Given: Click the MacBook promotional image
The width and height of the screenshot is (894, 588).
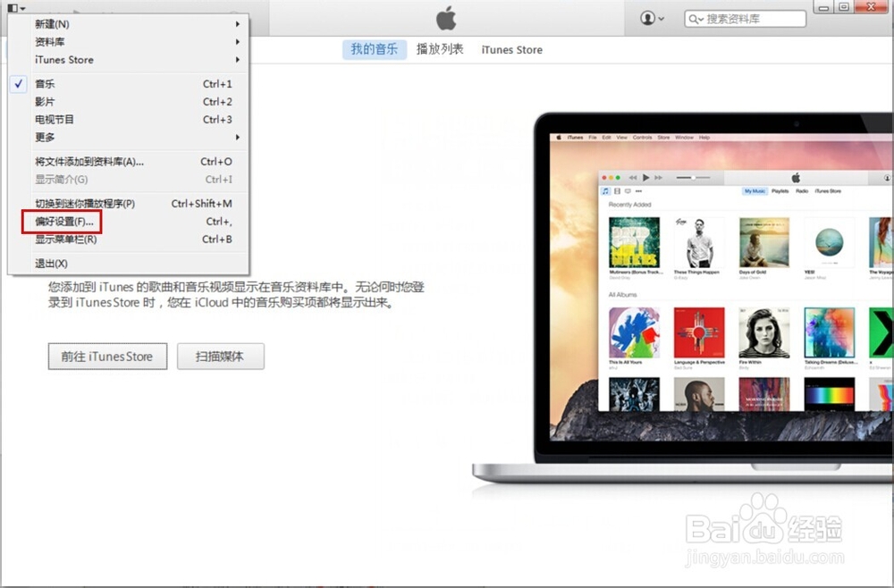Looking at the screenshot, I should [x=683, y=298].
